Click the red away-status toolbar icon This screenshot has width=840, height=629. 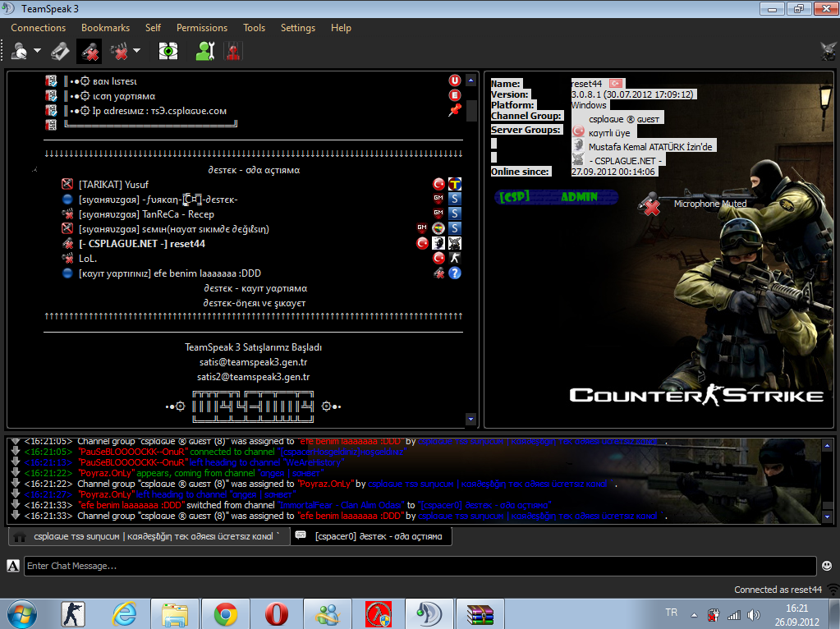tap(233, 52)
